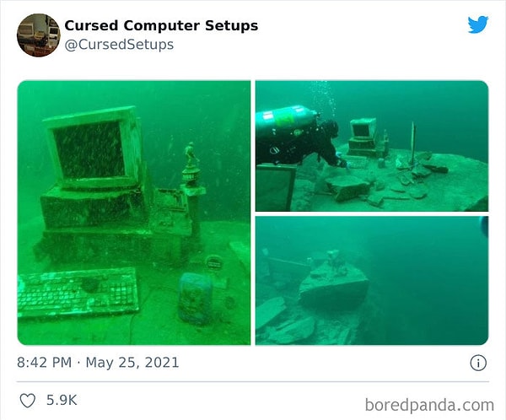Click the submerged keyboard in left photo
Viewport: 506px width, 420px height.
(78, 293)
